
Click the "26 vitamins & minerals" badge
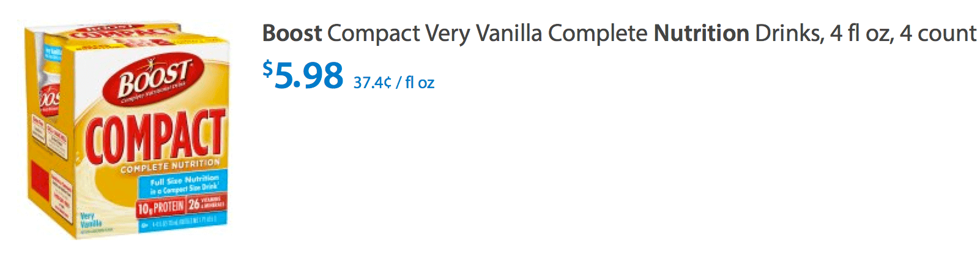click(x=206, y=204)
